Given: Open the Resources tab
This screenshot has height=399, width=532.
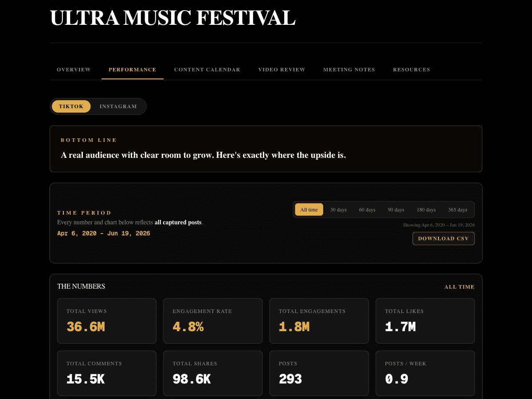Looking at the screenshot, I should point(411,70).
